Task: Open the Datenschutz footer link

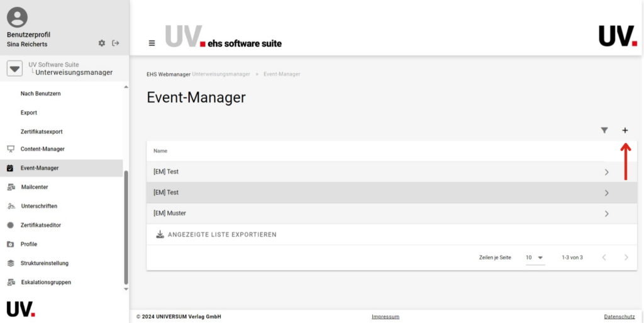Action: (619, 317)
